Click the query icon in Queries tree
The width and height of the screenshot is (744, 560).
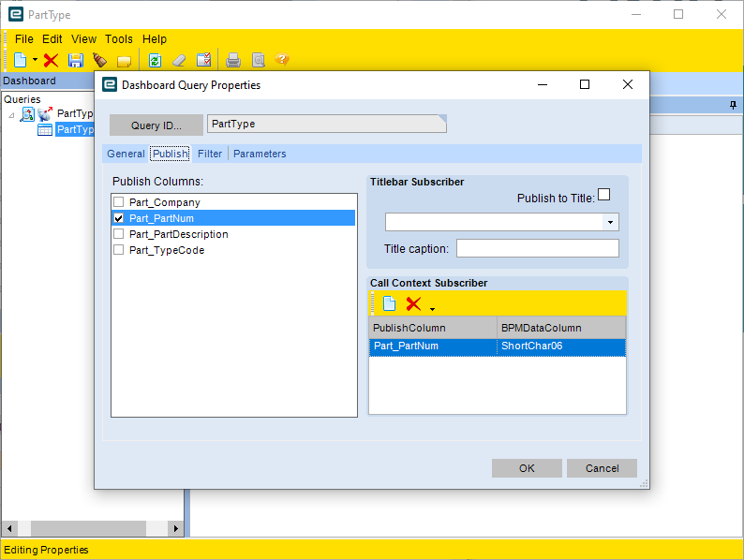click(x=27, y=114)
